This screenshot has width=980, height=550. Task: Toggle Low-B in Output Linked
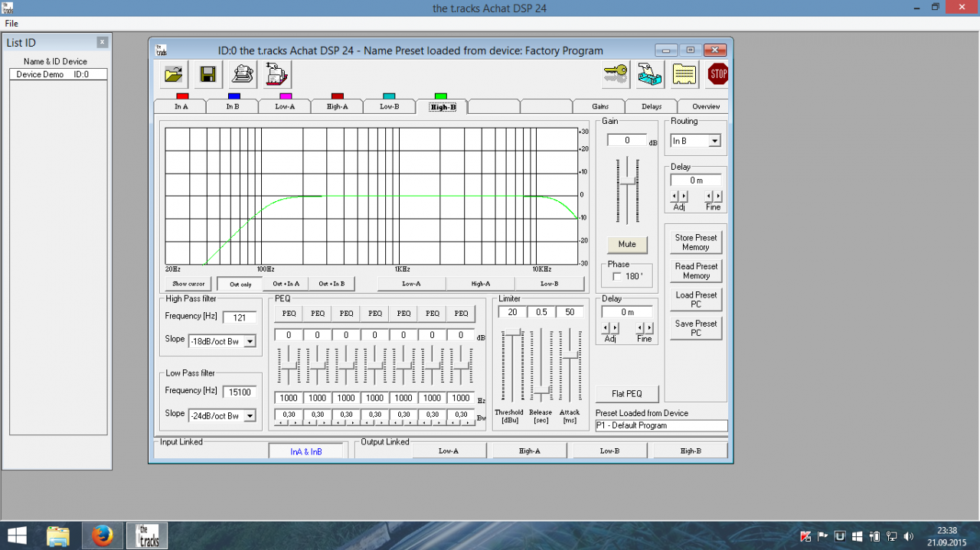[x=609, y=451]
